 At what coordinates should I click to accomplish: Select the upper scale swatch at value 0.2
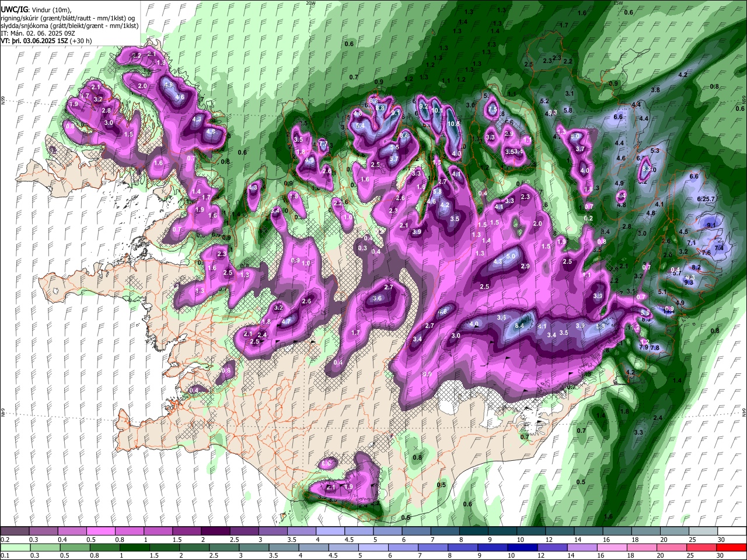[x=15, y=531]
